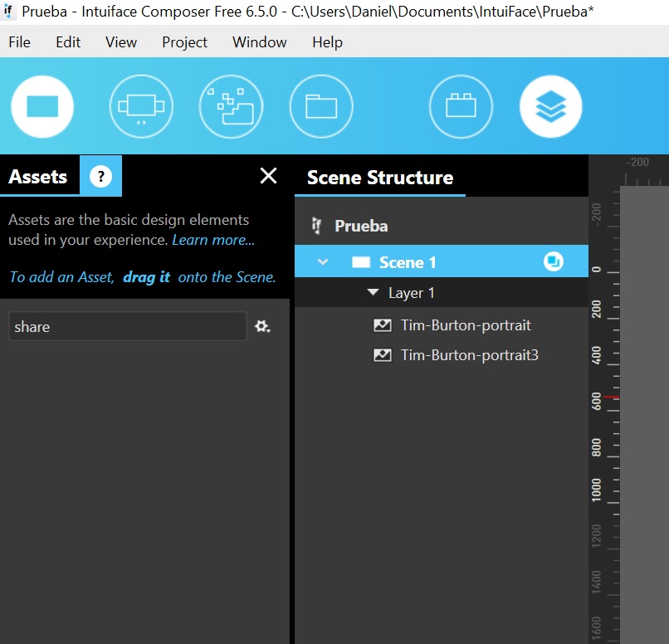Open the Window menu
The width and height of the screenshot is (669, 644).
[259, 42]
